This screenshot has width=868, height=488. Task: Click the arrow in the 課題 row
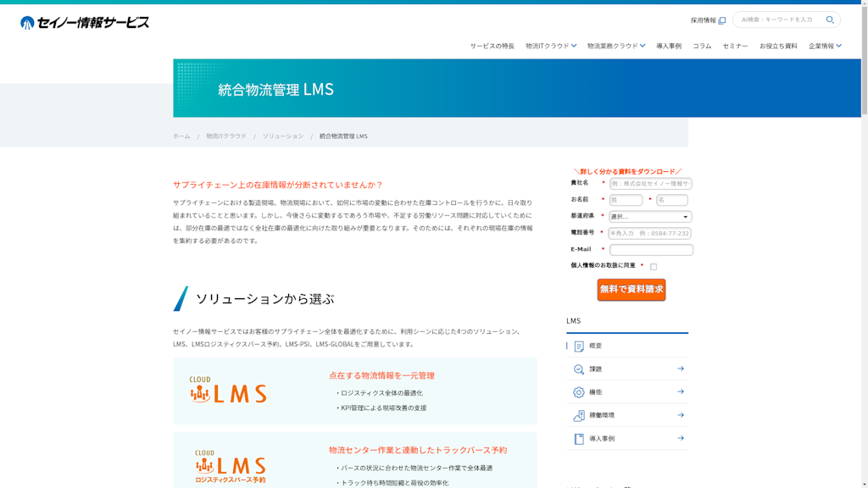[681, 369]
